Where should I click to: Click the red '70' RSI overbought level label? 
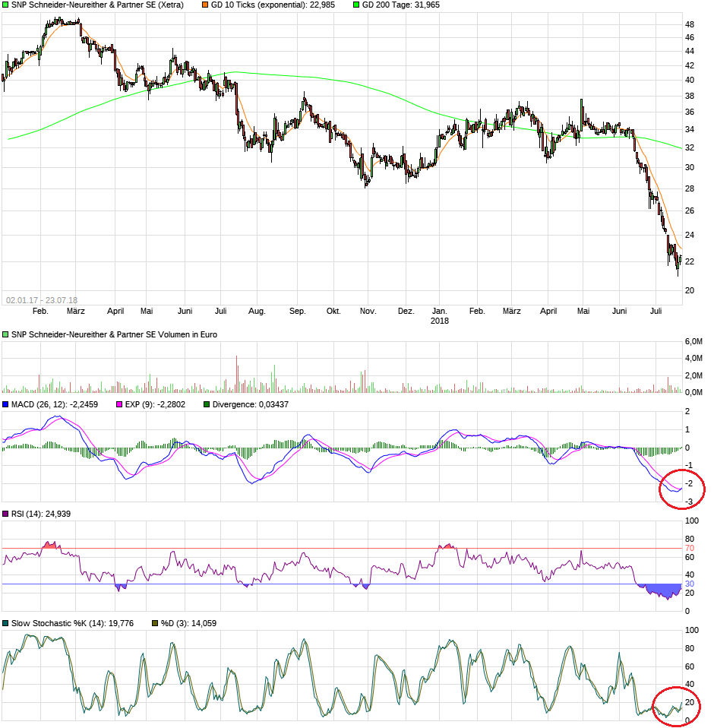coord(690,549)
